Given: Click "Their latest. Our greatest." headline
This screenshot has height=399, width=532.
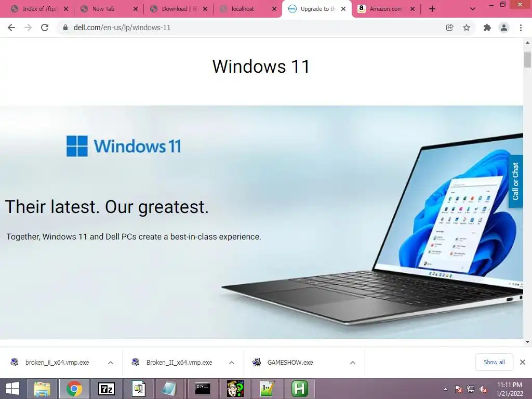Looking at the screenshot, I should point(107,207).
